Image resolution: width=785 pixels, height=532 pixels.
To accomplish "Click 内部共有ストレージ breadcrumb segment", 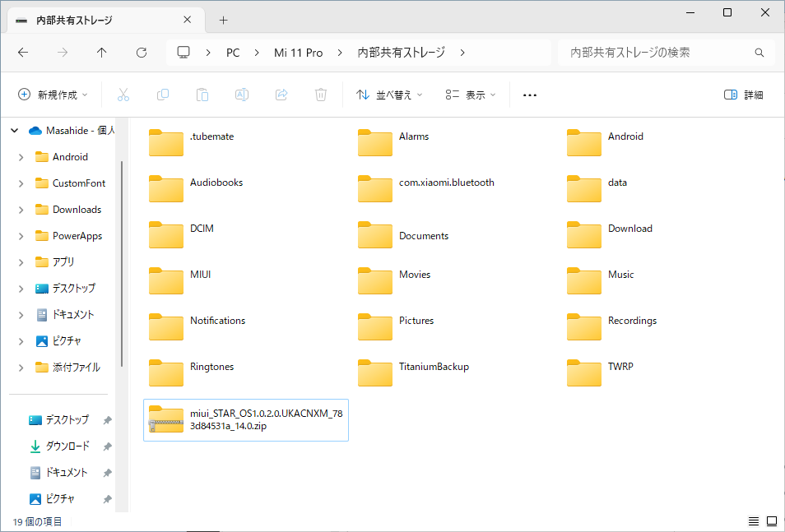I will (401, 53).
